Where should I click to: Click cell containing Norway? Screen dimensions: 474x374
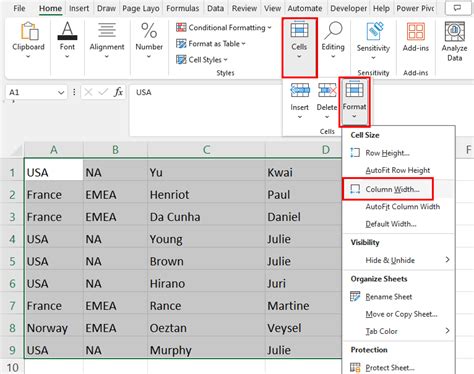tap(54, 328)
